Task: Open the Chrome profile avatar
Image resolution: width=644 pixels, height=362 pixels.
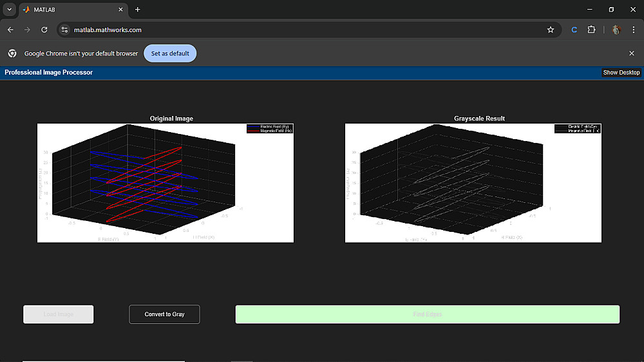Action: point(616,30)
